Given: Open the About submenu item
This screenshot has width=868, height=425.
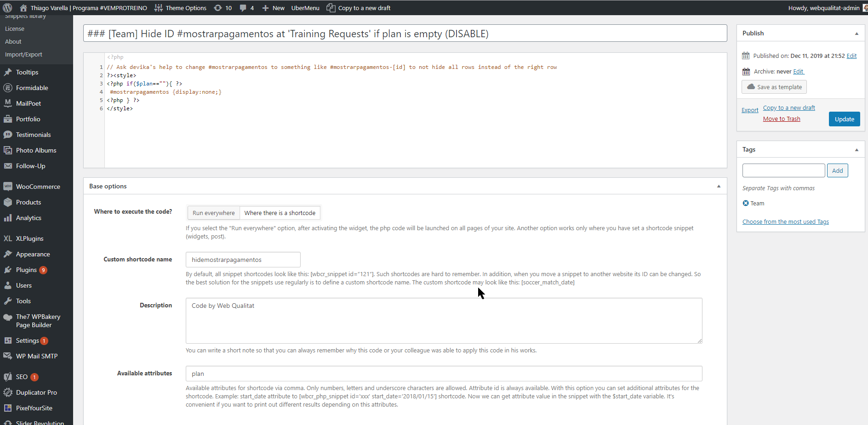Looking at the screenshot, I should tap(13, 41).
